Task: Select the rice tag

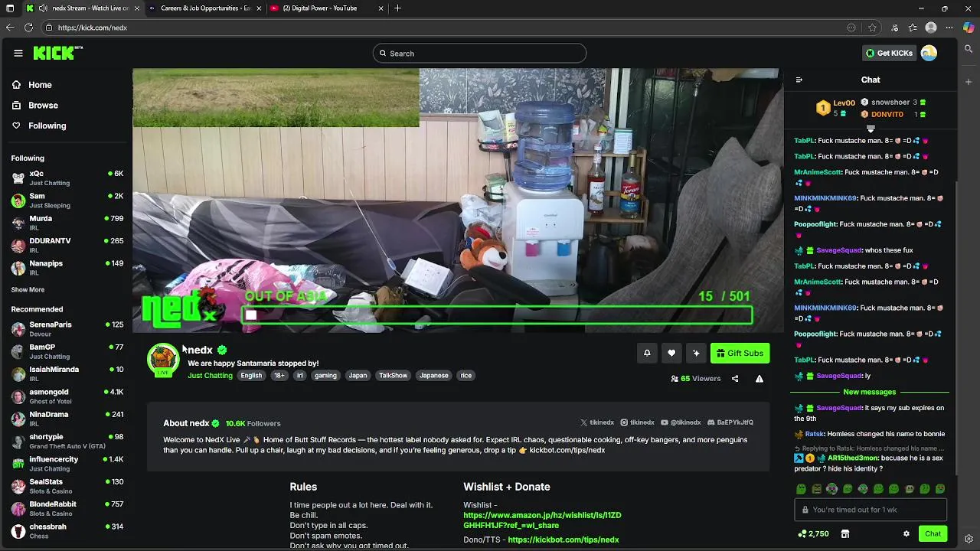Action: pos(465,375)
